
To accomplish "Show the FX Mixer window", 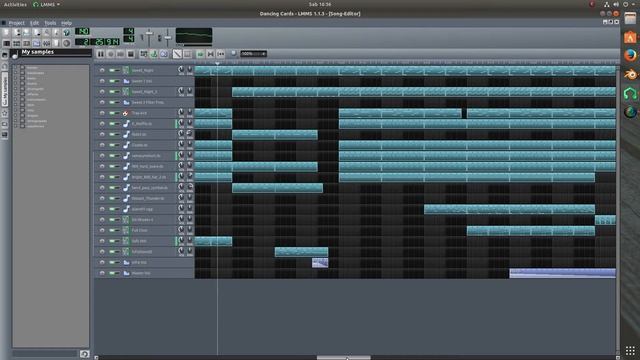I will (x=47, y=43).
